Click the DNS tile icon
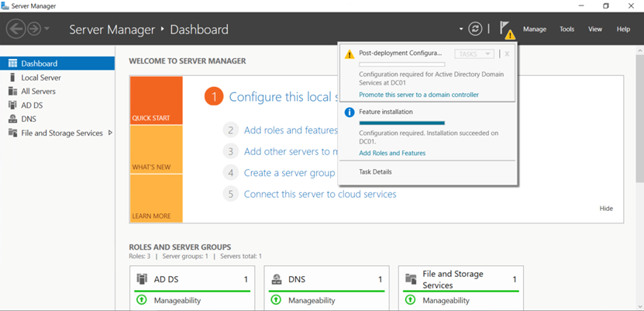This screenshot has width=644, height=311. pos(276,279)
